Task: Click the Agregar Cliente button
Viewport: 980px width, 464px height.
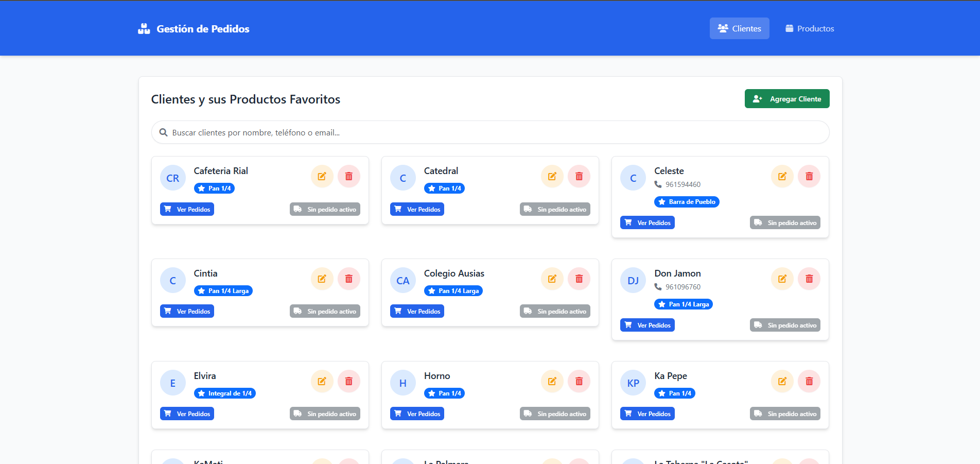Action: (x=786, y=99)
